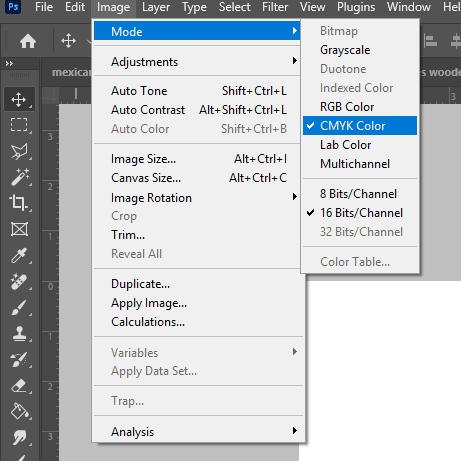
Task: Expand the Adjustments submenu
Action: [197, 61]
